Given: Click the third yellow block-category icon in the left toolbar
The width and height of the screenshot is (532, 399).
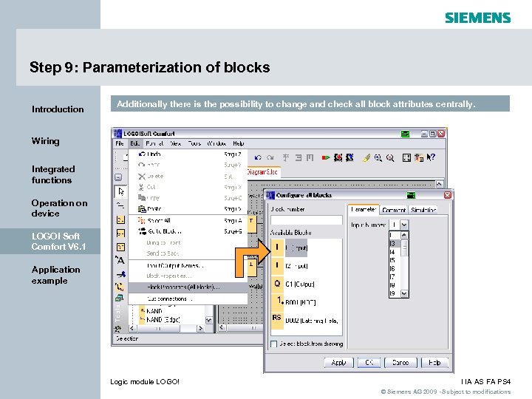Looking at the screenshot, I should pyautogui.click(x=120, y=247).
